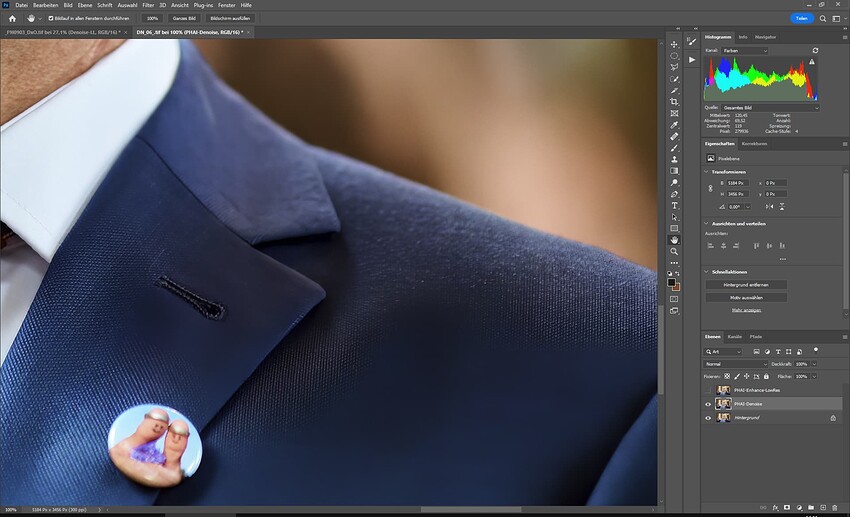This screenshot has height=517, width=850.
Task: Delete layer using the trash icon
Action: point(836,507)
